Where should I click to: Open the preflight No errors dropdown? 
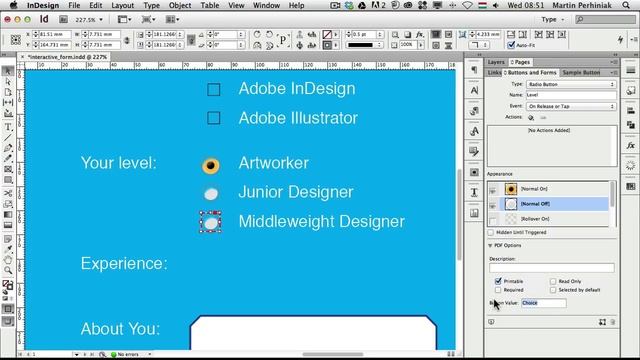(150, 354)
